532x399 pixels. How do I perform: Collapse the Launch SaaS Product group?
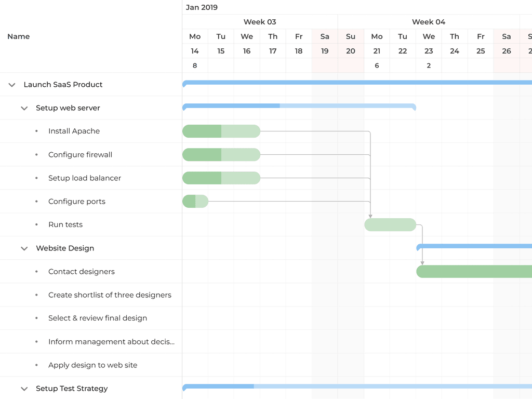[x=11, y=84]
